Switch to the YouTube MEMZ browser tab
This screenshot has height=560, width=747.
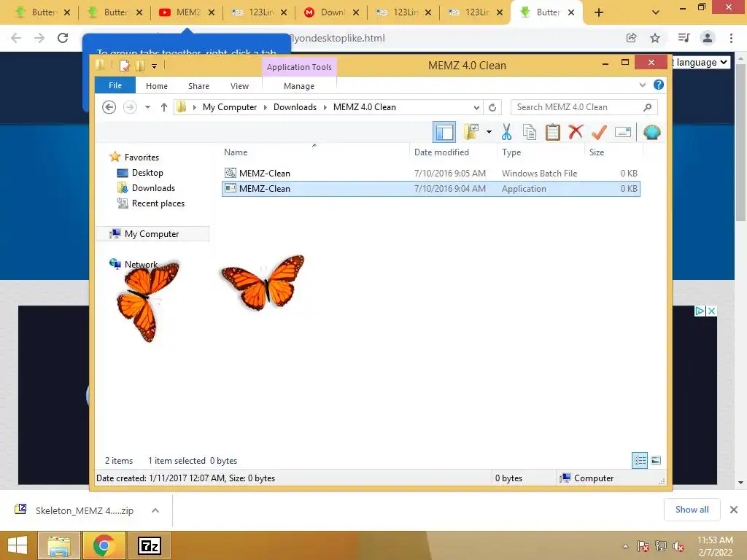pos(186,12)
